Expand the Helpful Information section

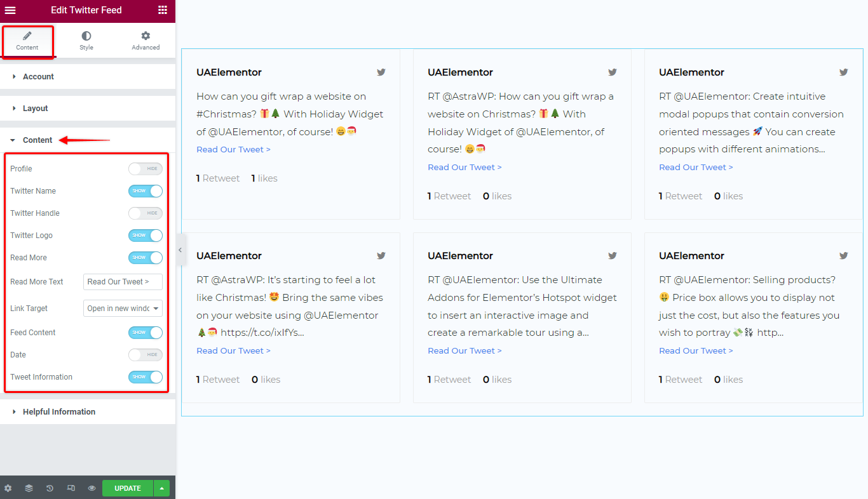click(x=88, y=412)
